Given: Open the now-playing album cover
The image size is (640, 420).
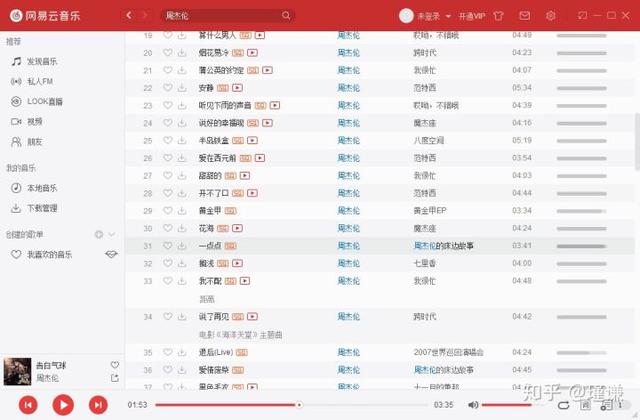Looking at the screenshot, I should (18, 371).
